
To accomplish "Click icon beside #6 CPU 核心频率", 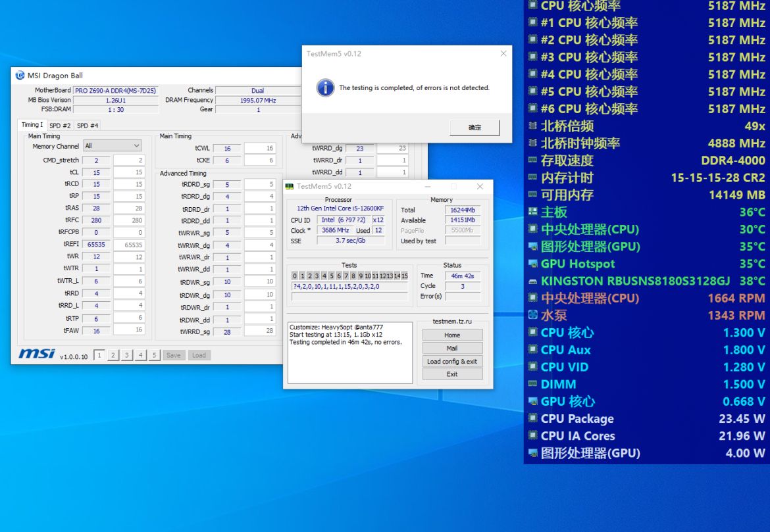I will tap(532, 109).
